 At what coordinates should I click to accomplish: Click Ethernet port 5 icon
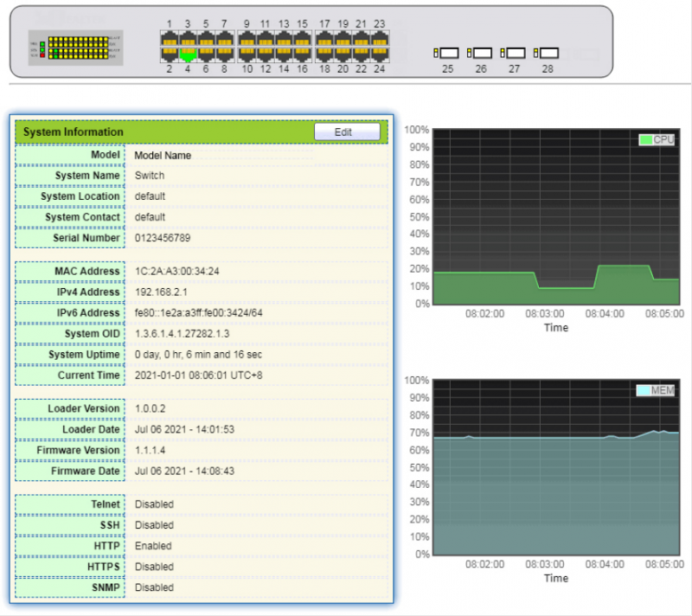pos(206,38)
